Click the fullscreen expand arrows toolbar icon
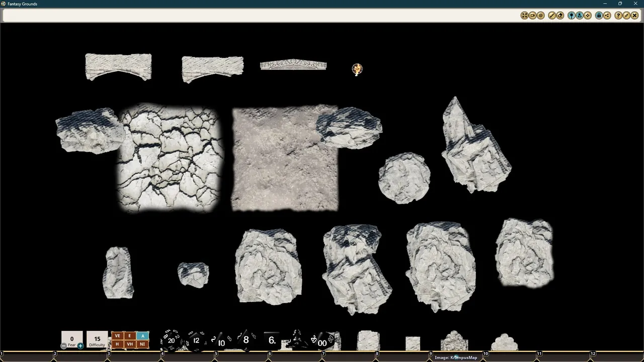This screenshot has height=362, width=644. coord(524,16)
